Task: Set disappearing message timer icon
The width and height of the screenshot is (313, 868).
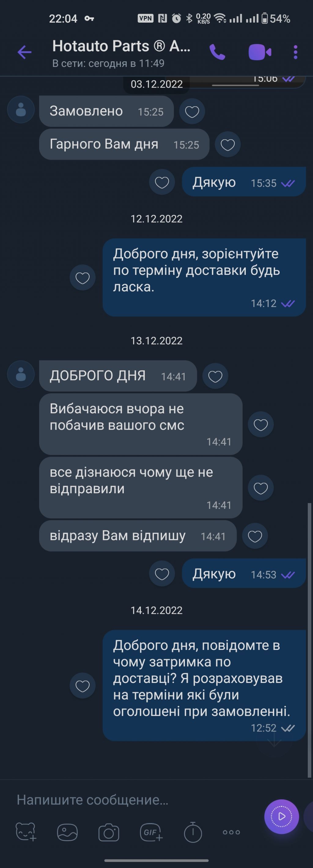Action: click(x=193, y=832)
